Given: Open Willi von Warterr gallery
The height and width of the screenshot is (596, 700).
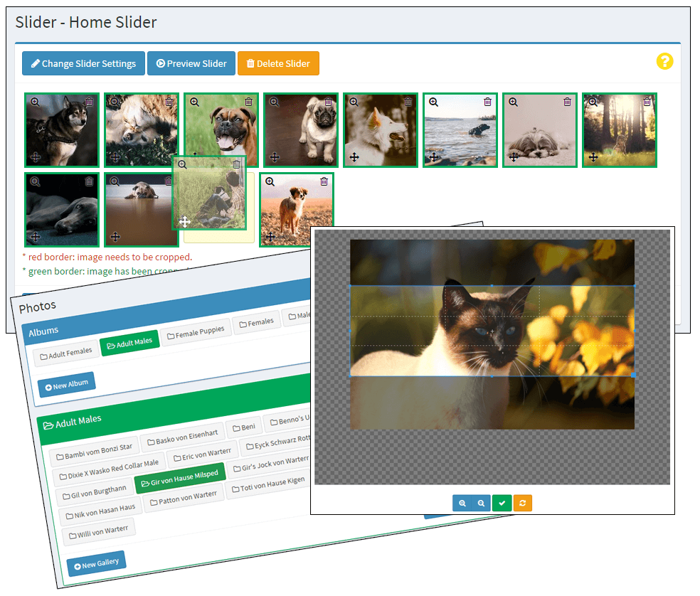Looking at the screenshot, I should pyautogui.click(x=98, y=531).
